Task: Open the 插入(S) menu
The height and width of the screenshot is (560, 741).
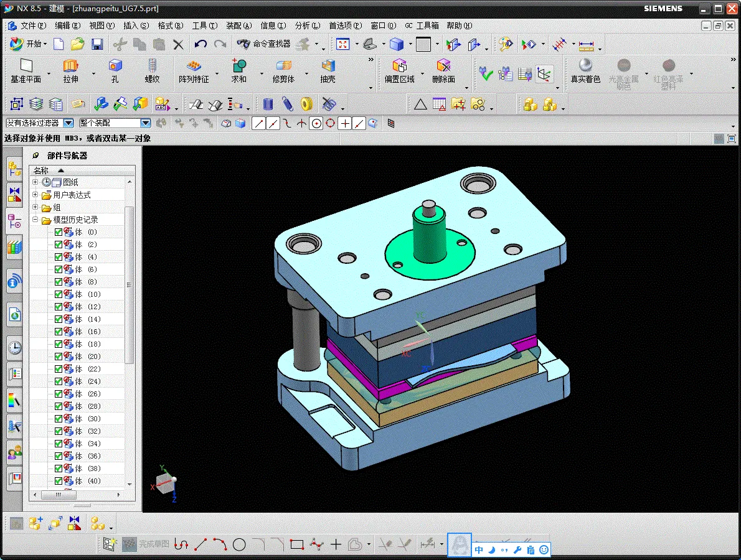Action: coord(136,26)
